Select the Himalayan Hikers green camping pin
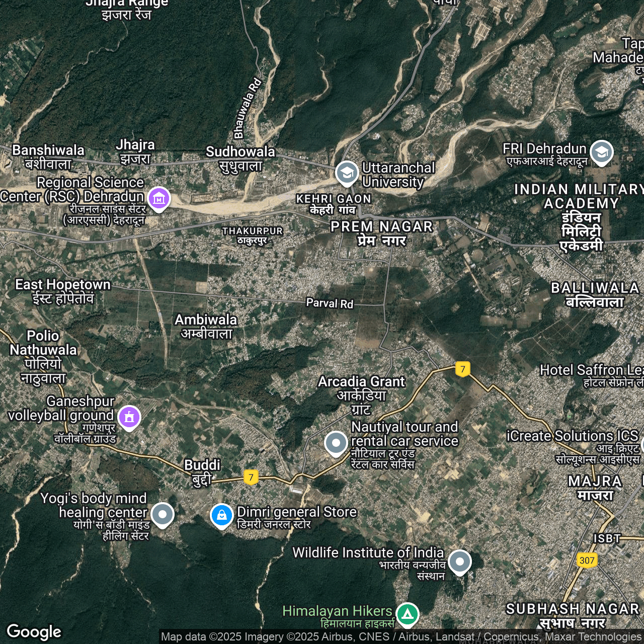644x644 pixels. 407,614
